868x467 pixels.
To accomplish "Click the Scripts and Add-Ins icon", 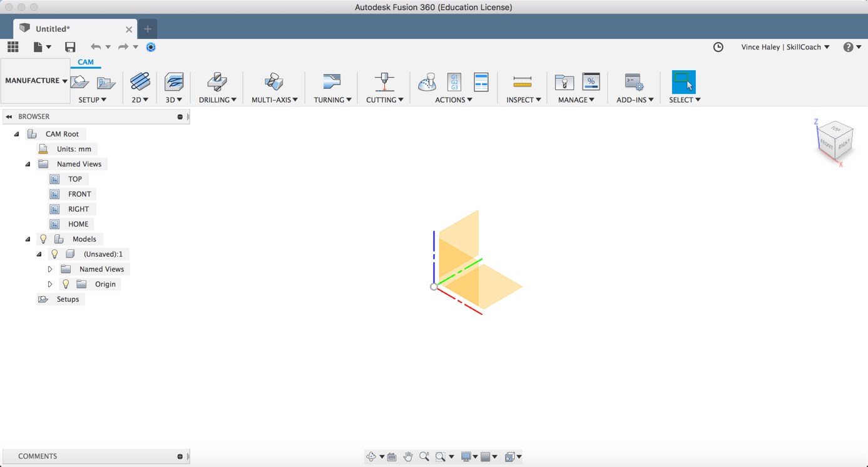I will (x=634, y=82).
